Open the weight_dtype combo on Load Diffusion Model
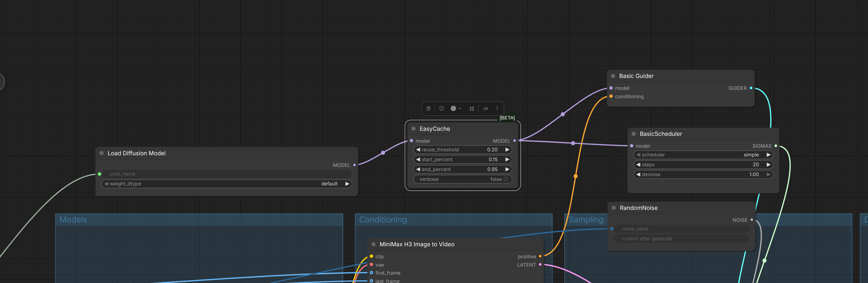This screenshot has height=283, width=868. point(226,184)
